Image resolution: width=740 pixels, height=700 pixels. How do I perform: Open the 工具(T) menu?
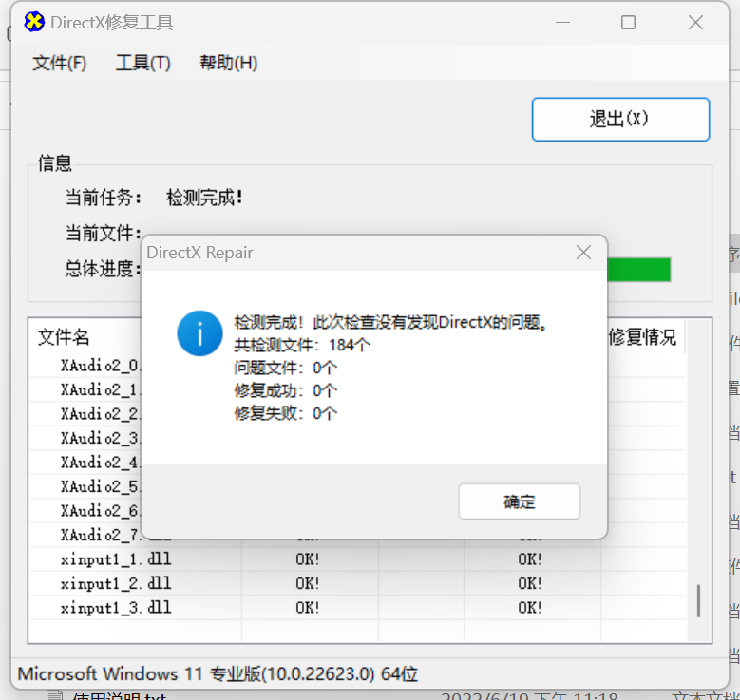[143, 63]
